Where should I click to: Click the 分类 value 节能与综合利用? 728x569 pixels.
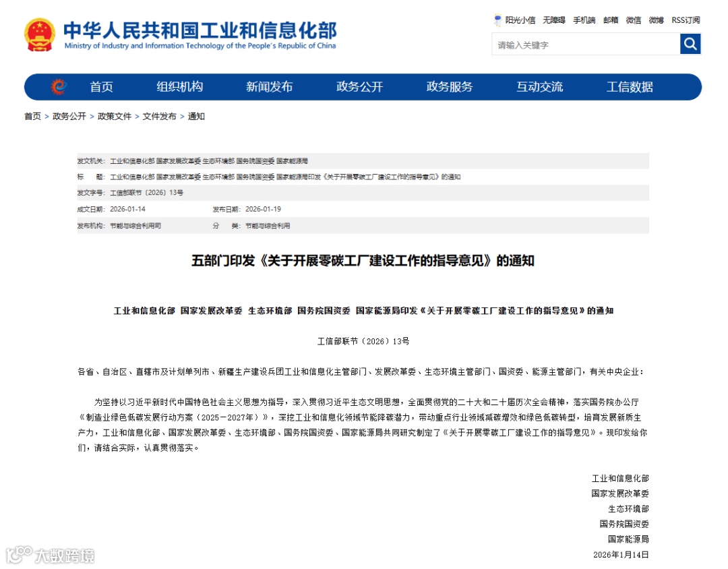[268, 226]
